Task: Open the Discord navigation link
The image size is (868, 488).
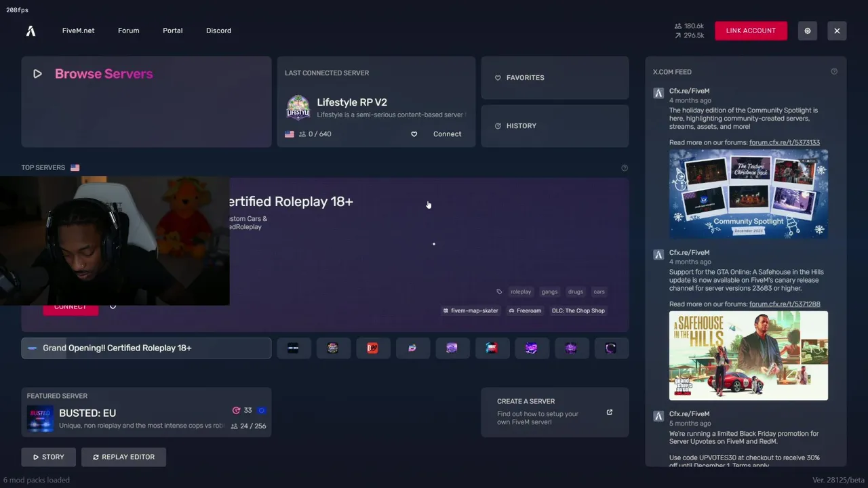Action: tap(218, 30)
